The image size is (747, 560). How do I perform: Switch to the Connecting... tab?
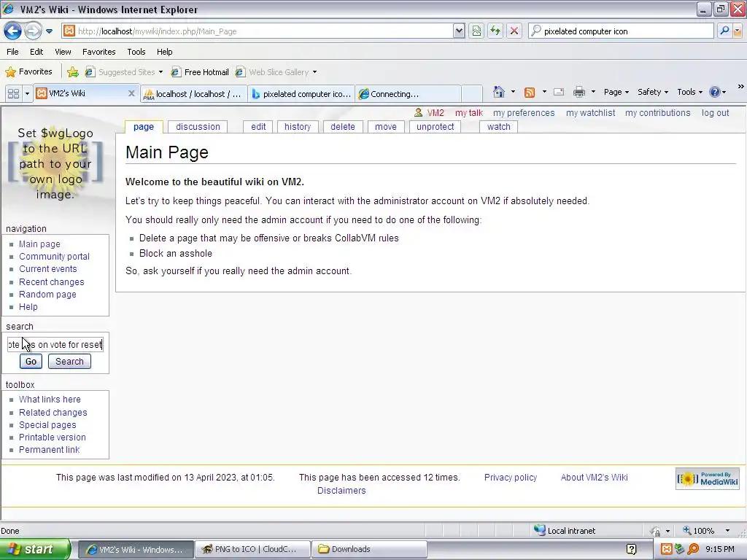point(409,94)
